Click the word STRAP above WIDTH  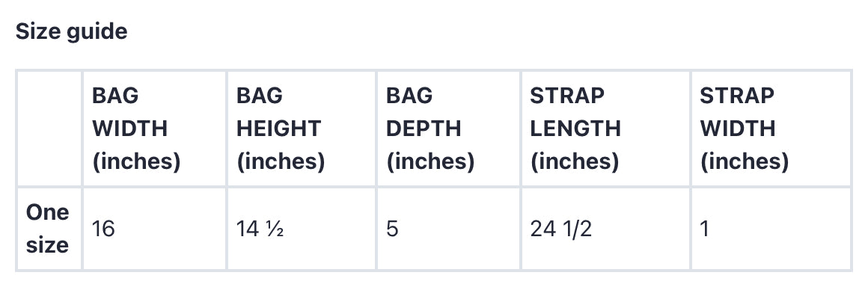(x=737, y=96)
